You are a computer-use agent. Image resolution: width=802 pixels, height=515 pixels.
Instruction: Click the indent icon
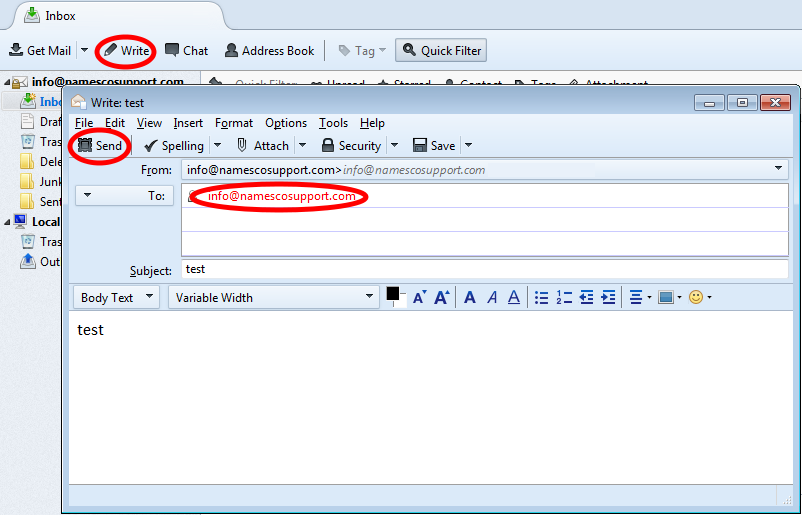608,297
